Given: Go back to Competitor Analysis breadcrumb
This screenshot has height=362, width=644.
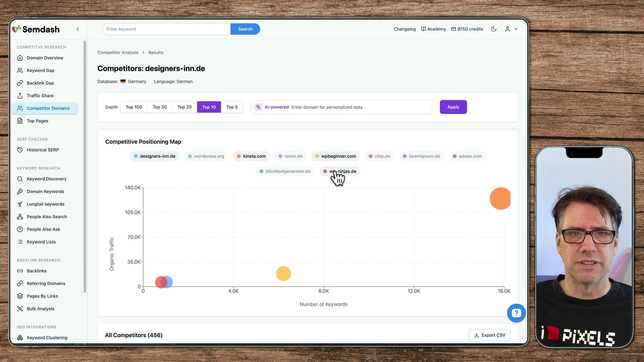Looking at the screenshot, I should point(118,53).
